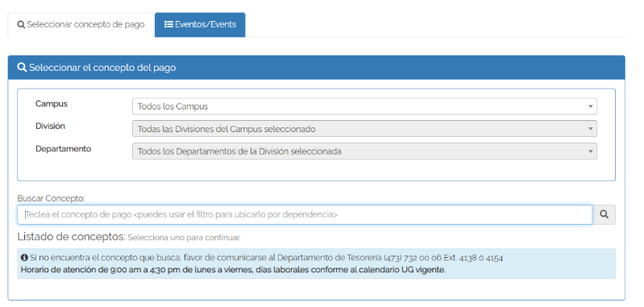
Task: Click the Campus field label
Action: coord(52,104)
